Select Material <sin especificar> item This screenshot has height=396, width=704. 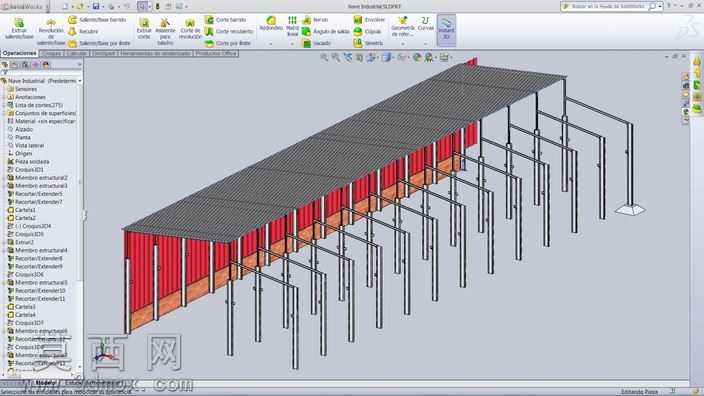tap(41, 121)
